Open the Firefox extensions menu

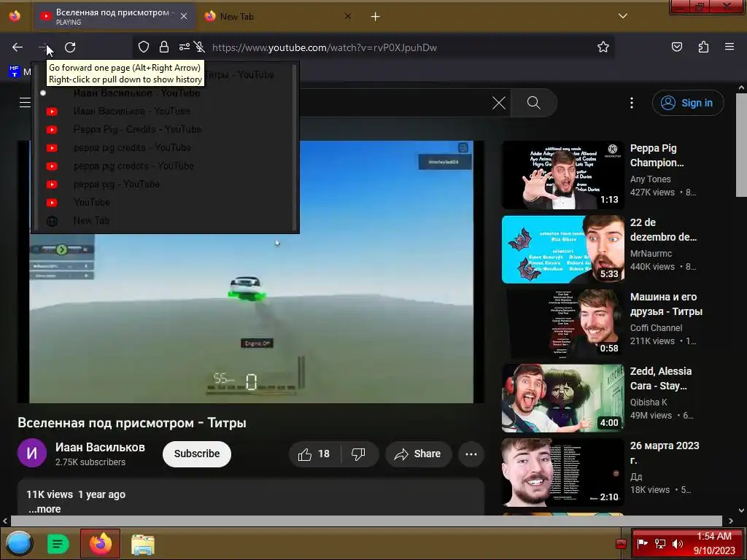[703, 47]
